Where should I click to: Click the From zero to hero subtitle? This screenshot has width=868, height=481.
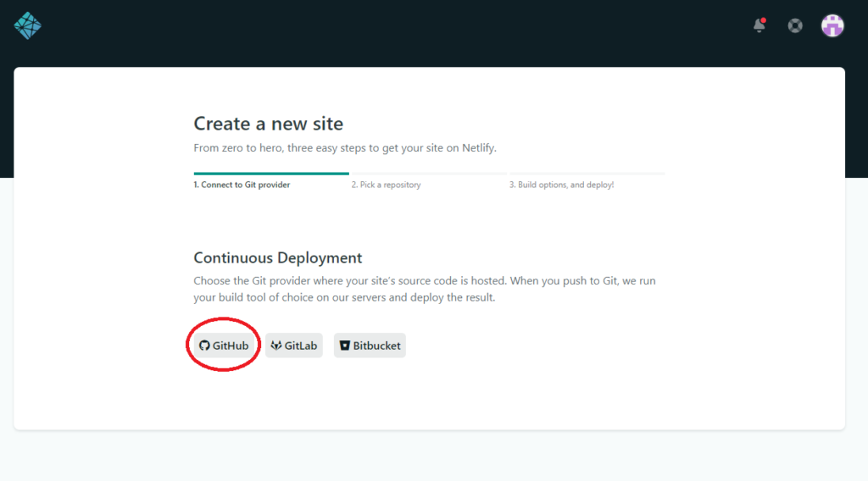(x=344, y=147)
